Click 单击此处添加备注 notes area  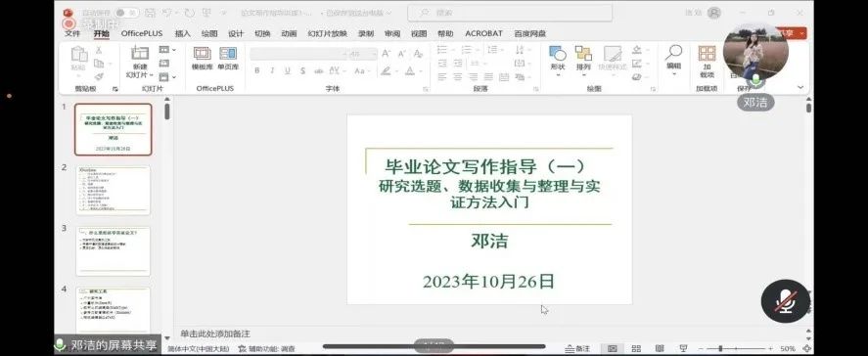point(215,334)
